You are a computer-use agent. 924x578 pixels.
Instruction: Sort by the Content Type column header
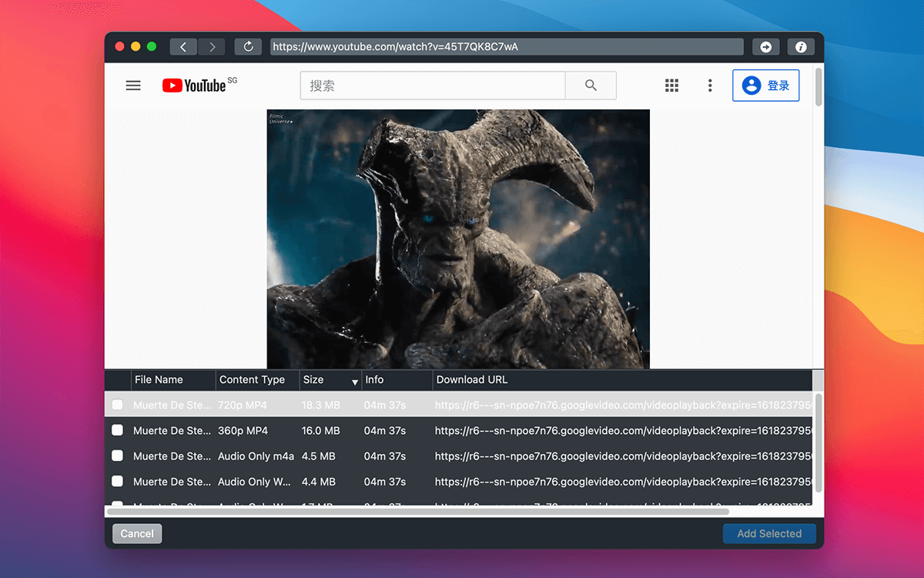click(258, 380)
